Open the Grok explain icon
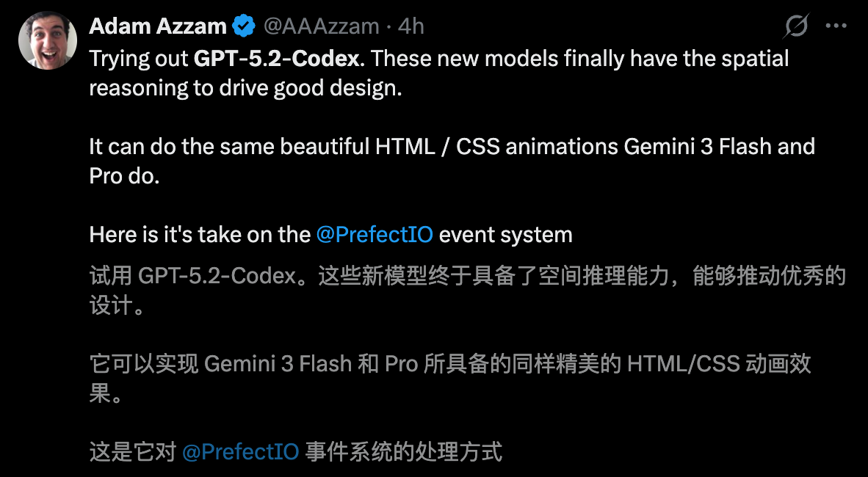The width and height of the screenshot is (868, 477). (x=796, y=27)
